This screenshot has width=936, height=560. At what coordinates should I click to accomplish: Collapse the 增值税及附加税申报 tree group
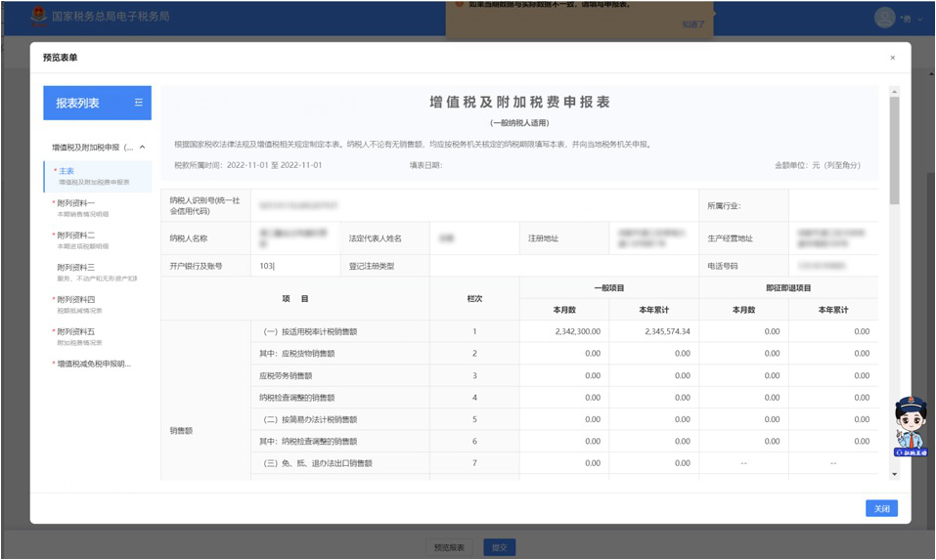(143, 148)
